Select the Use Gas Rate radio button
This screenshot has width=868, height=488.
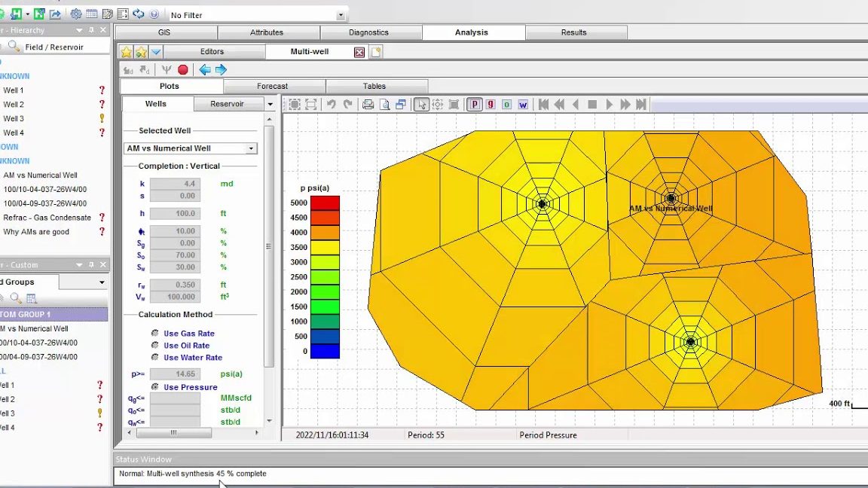(x=155, y=333)
